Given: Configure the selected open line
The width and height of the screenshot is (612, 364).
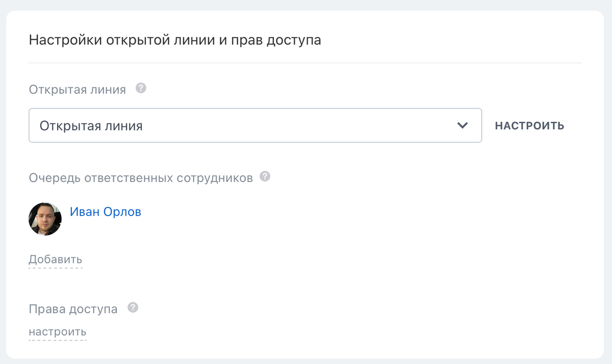Looking at the screenshot, I should (529, 125).
